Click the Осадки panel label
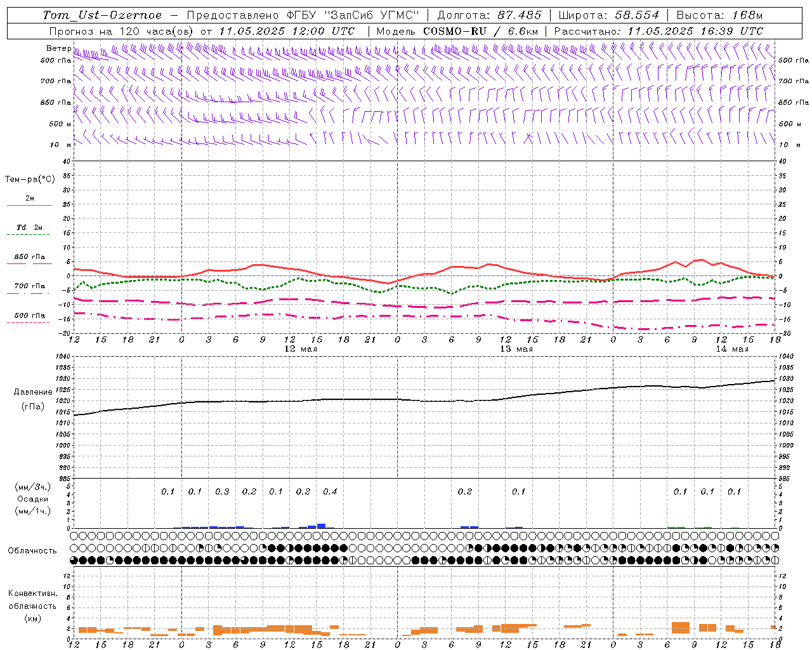 (32, 499)
